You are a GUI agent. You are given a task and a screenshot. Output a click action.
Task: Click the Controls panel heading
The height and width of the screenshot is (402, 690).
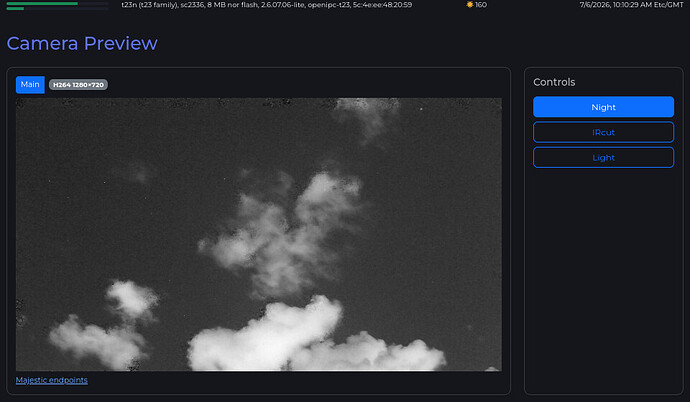(554, 82)
